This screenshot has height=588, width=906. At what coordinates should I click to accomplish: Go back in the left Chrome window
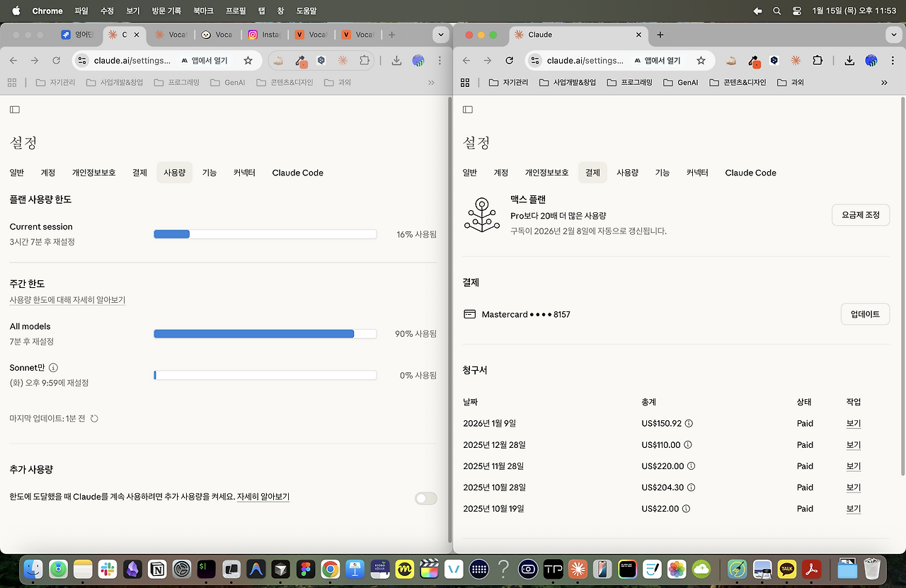13,61
